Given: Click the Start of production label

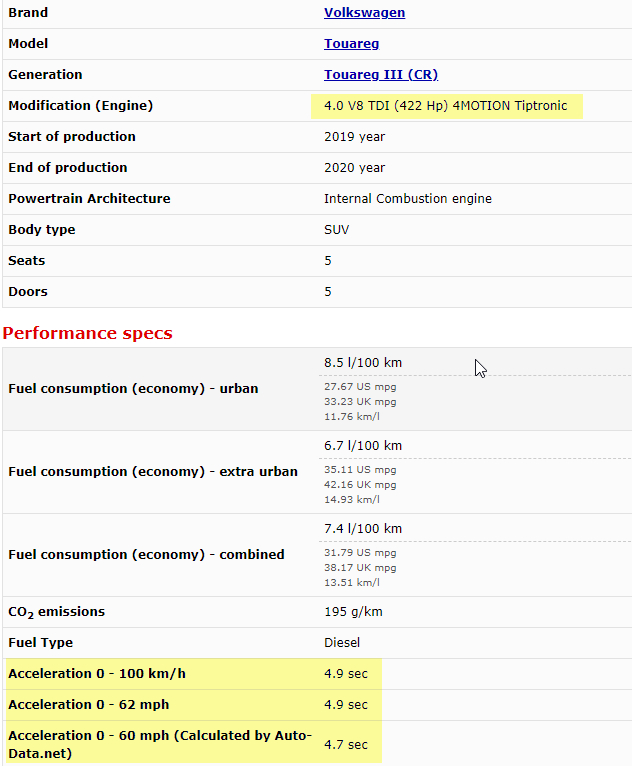Looking at the screenshot, I should tap(72, 137).
